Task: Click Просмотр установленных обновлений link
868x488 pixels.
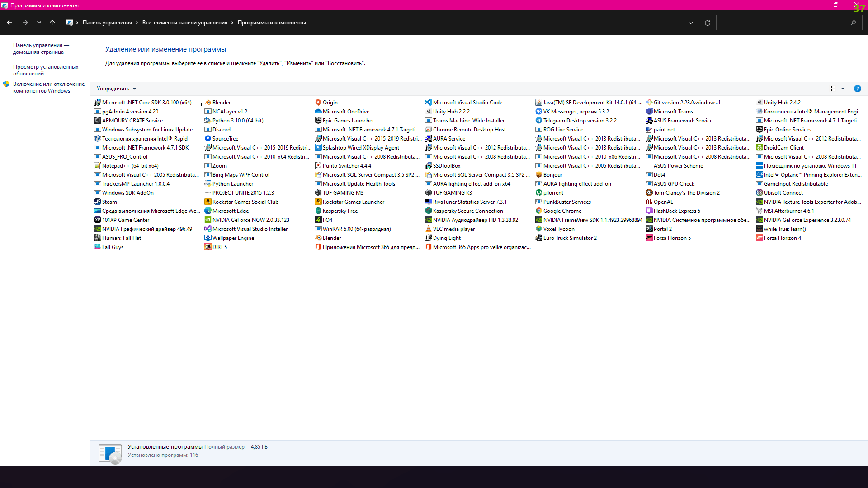Action: click(x=45, y=70)
